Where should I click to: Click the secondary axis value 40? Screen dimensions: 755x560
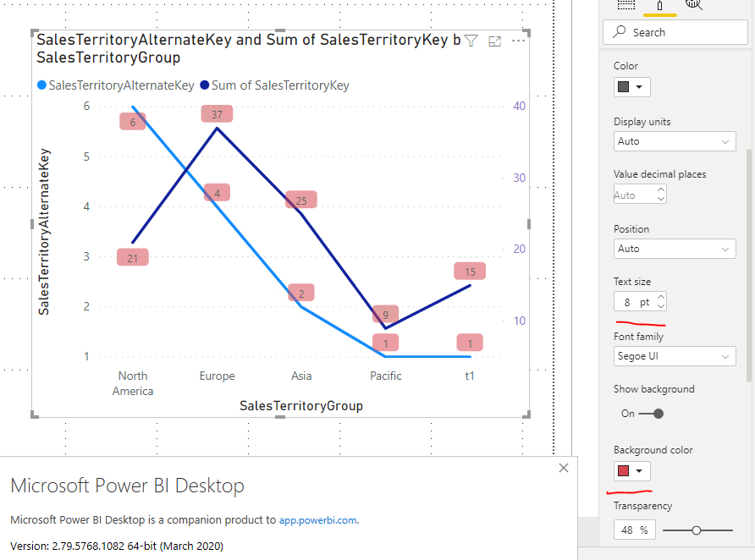point(519,106)
